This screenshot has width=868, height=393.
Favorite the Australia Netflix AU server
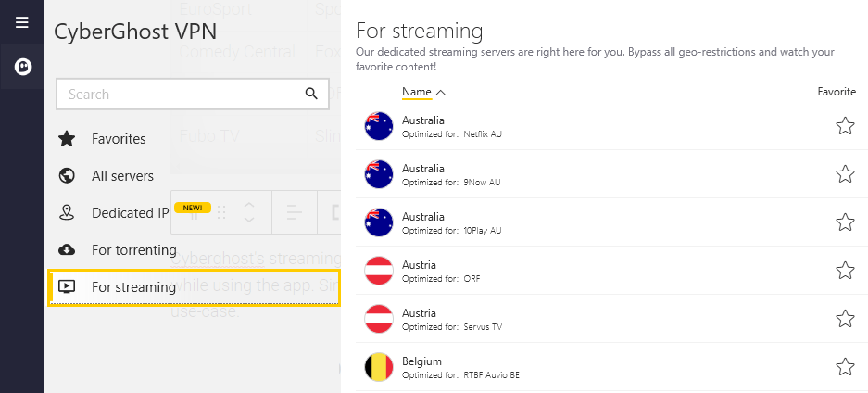coord(845,126)
